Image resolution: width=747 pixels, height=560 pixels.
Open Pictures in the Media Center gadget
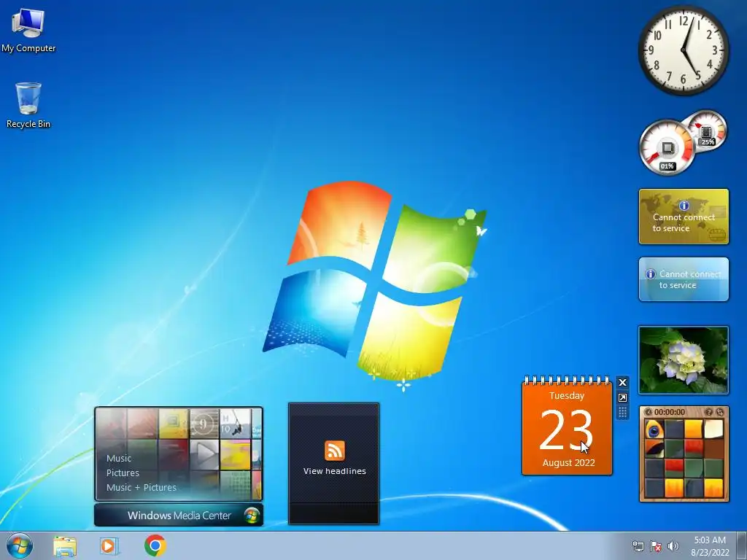pyautogui.click(x=123, y=472)
